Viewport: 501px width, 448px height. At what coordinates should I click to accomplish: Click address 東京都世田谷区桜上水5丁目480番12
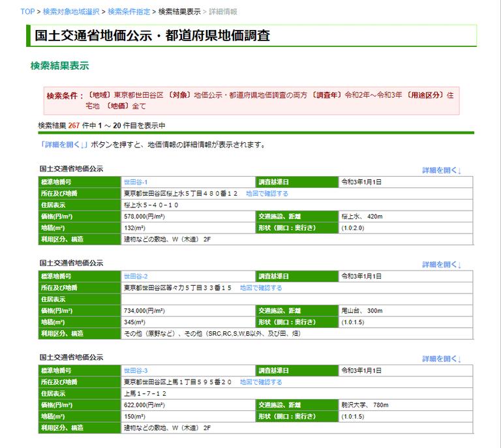coord(181,194)
